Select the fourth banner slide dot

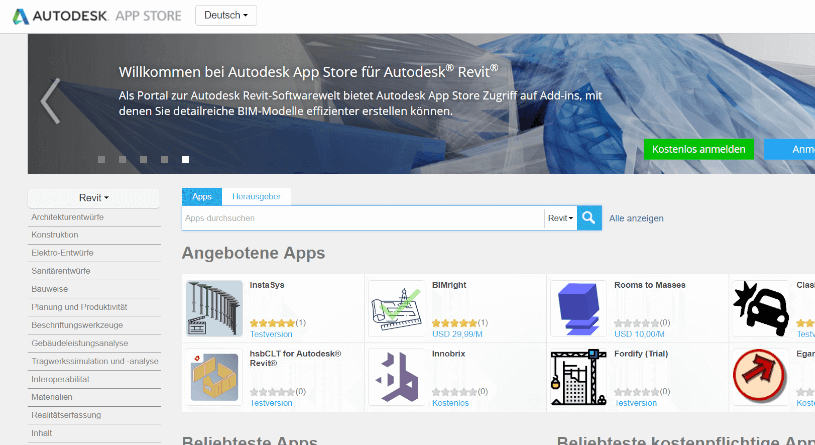pos(164,160)
